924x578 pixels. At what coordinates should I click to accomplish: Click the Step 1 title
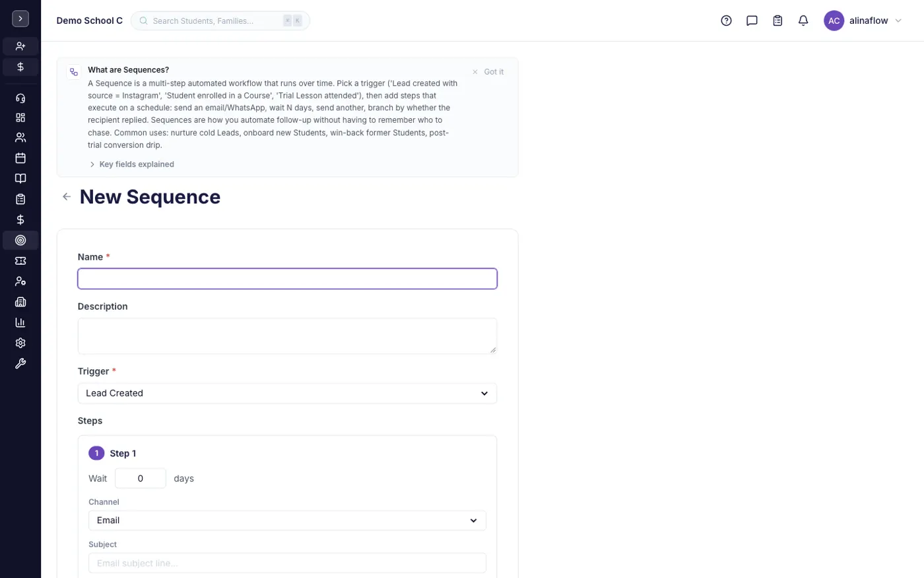click(123, 453)
